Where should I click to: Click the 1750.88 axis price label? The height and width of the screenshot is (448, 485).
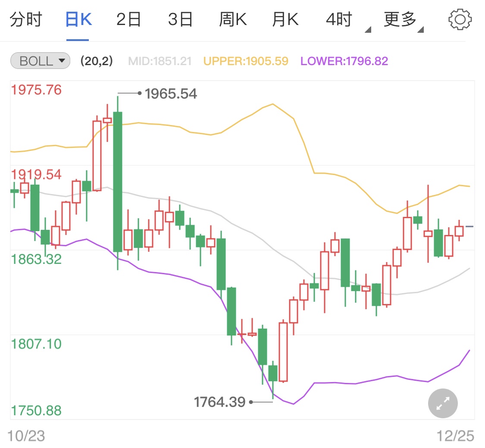[x=36, y=410]
